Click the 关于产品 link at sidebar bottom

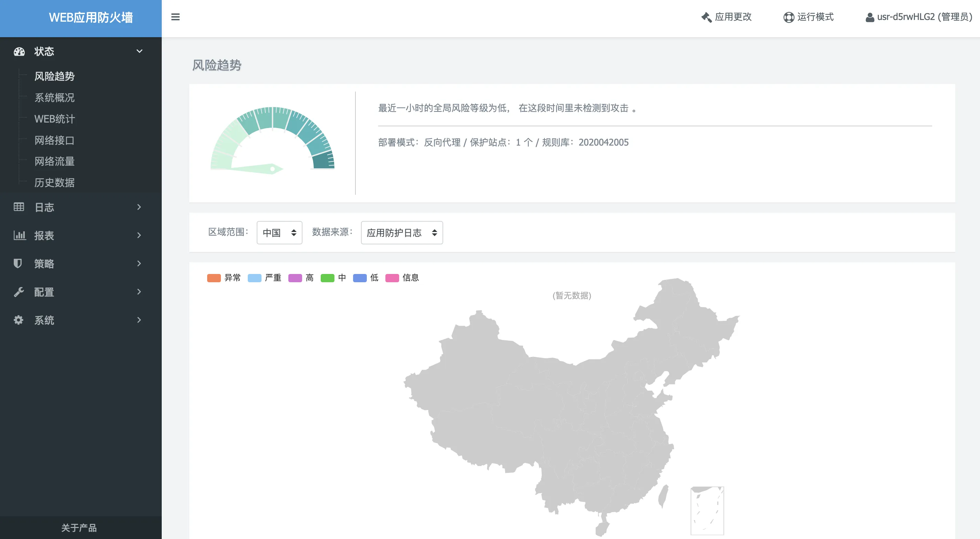(79, 528)
